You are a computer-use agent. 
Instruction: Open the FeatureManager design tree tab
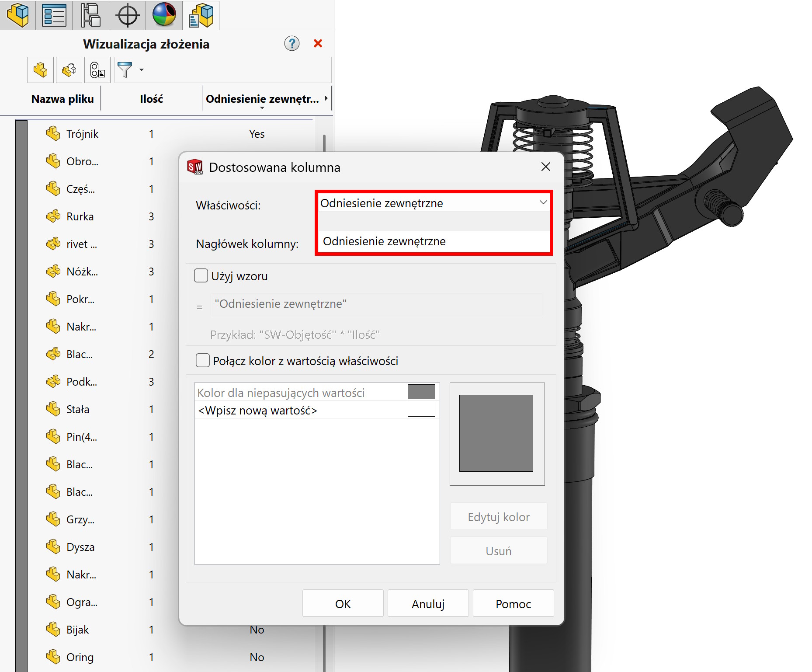[x=18, y=15]
